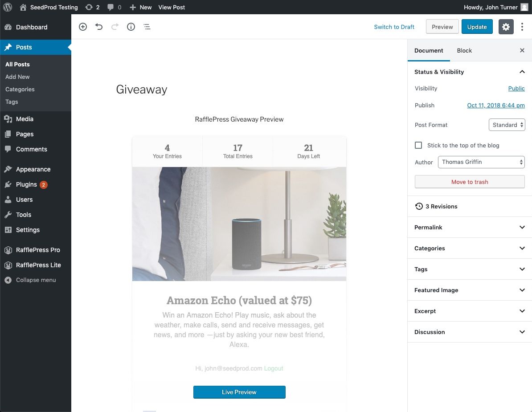Click the Live Preview button
The width and height of the screenshot is (532, 412).
click(x=239, y=392)
